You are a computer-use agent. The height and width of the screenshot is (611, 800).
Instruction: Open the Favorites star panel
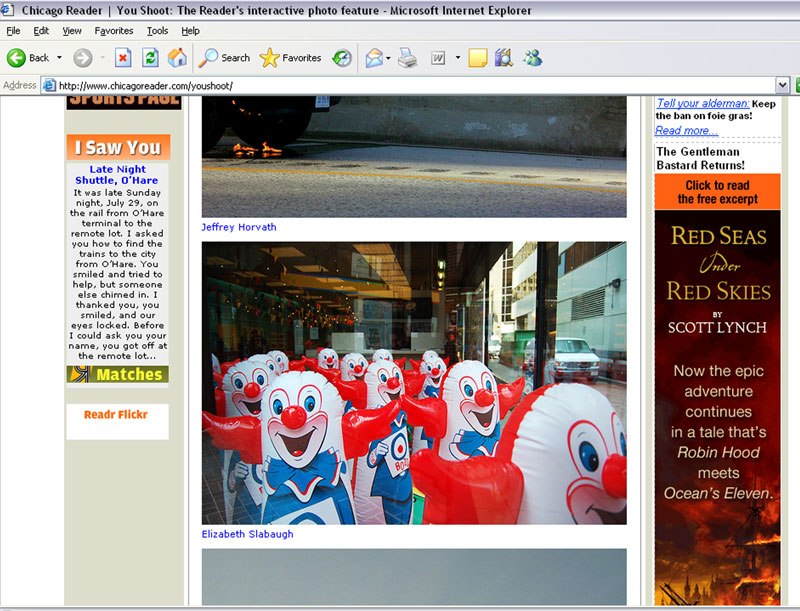(290, 58)
